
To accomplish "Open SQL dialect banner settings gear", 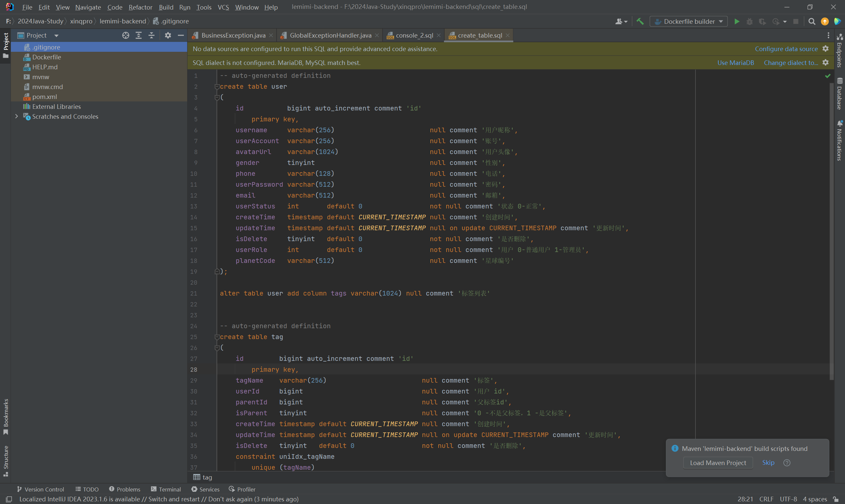I will [x=826, y=62].
